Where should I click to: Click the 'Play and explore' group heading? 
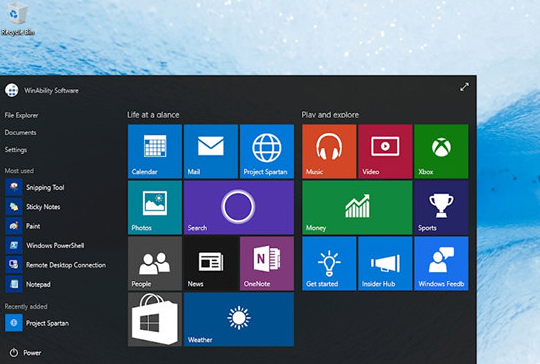tap(330, 115)
